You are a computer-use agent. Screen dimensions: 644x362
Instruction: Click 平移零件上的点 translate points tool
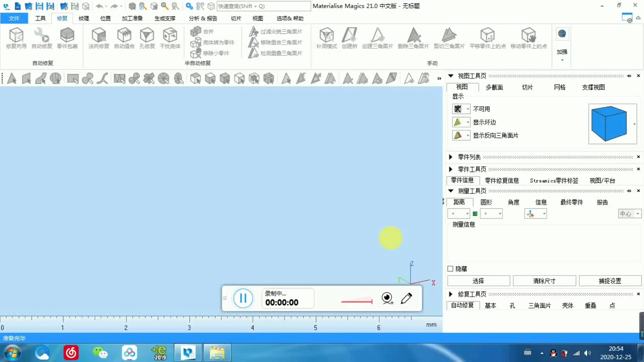[487, 38]
